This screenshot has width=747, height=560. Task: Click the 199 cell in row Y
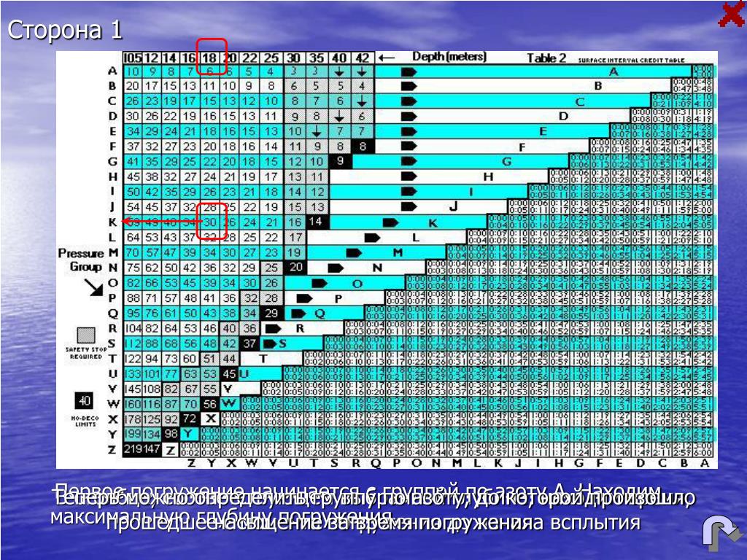[x=133, y=435]
